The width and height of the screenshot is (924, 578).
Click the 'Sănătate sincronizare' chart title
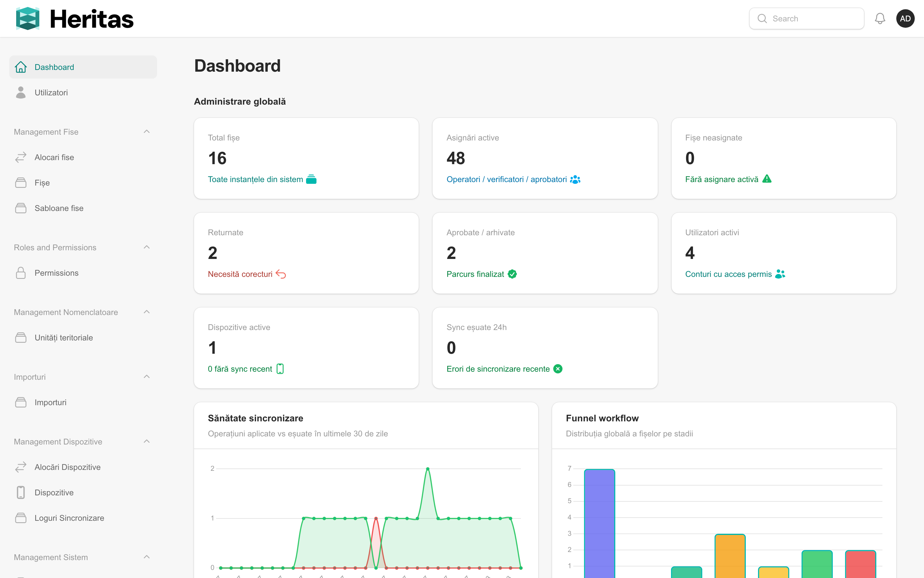click(256, 418)
